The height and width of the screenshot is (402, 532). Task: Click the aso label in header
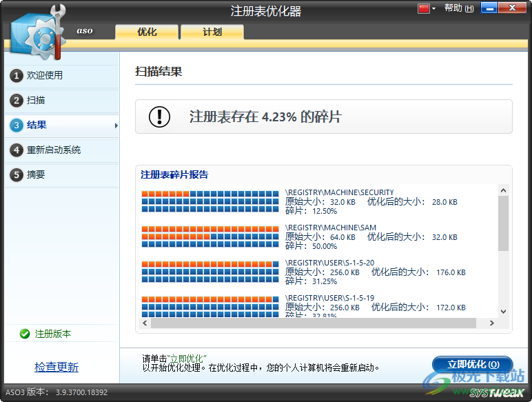85,31
